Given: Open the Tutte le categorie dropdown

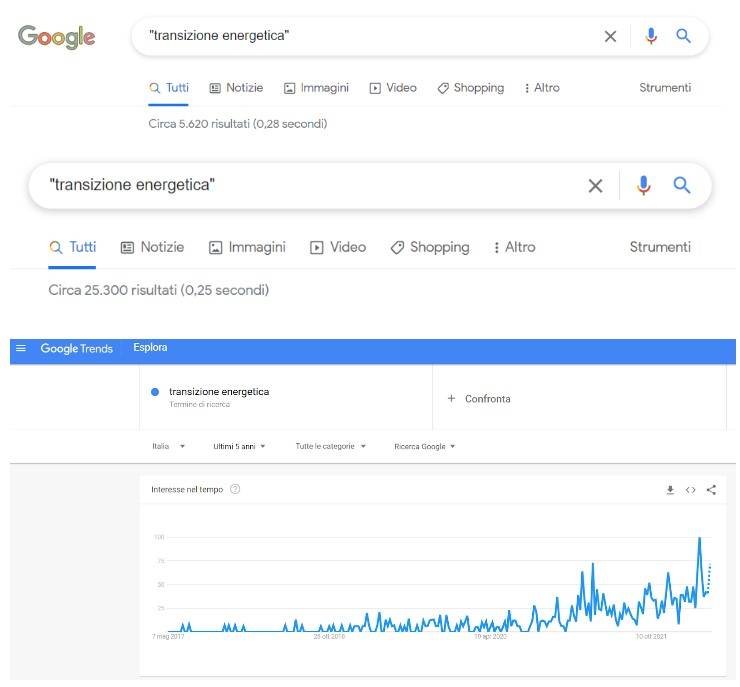Looking at the screenshot, I should coord(330,446).
